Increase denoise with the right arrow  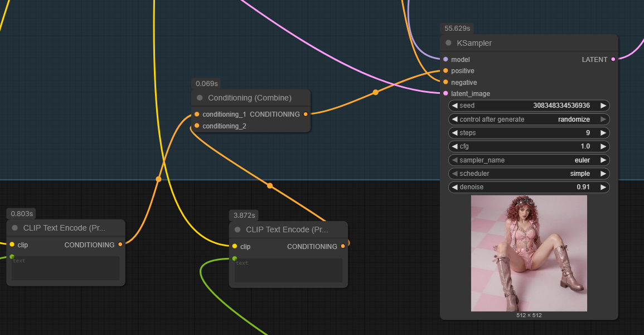pos(603,187)
